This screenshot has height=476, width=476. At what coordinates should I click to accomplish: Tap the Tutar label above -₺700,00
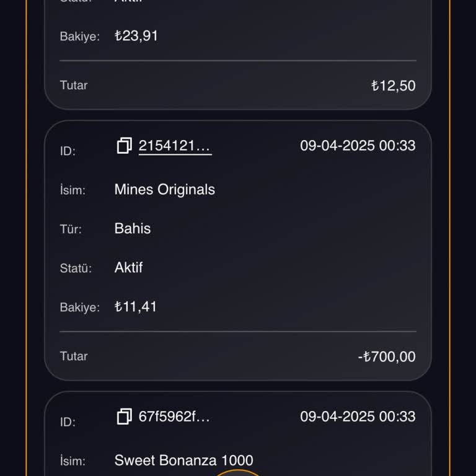(74, 356)
